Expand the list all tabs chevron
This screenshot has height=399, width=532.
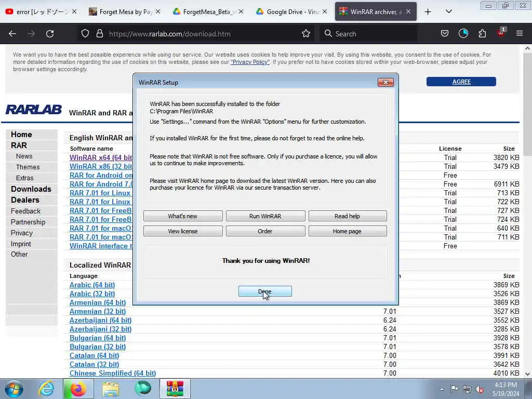449,12
